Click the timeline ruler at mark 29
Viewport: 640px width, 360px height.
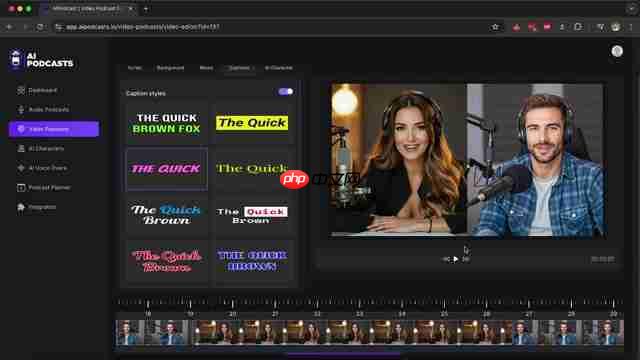[613, 314]
